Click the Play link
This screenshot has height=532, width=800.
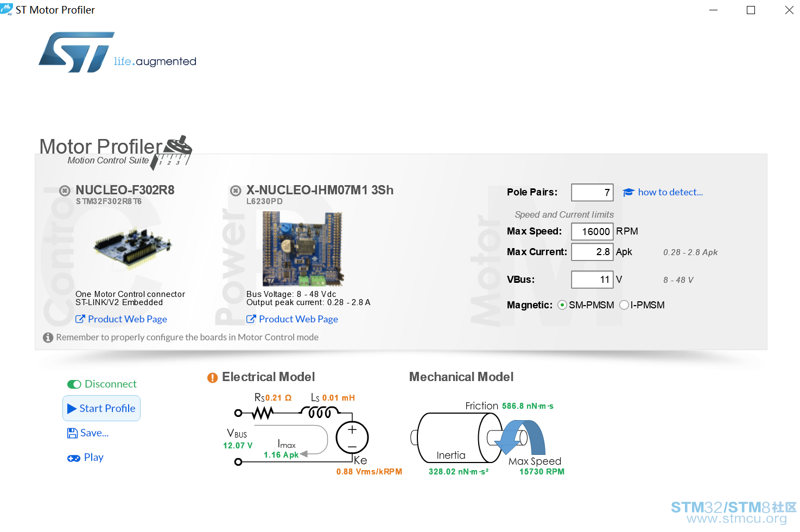(93, 457)
